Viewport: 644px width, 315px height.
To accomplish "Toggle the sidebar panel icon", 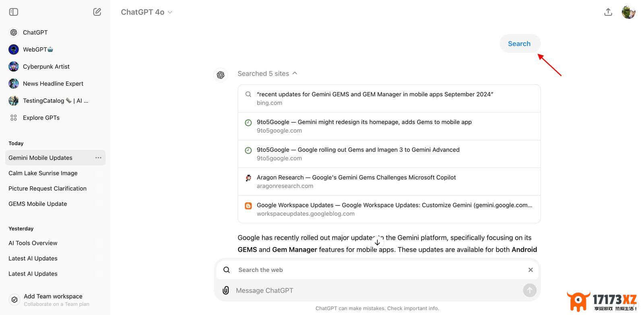I will pos(14,12).
